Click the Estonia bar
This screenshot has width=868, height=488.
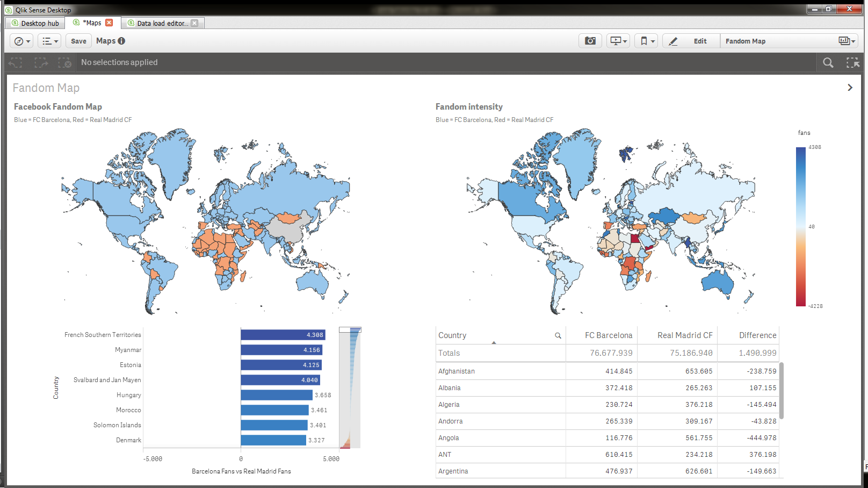click(281, 365)
